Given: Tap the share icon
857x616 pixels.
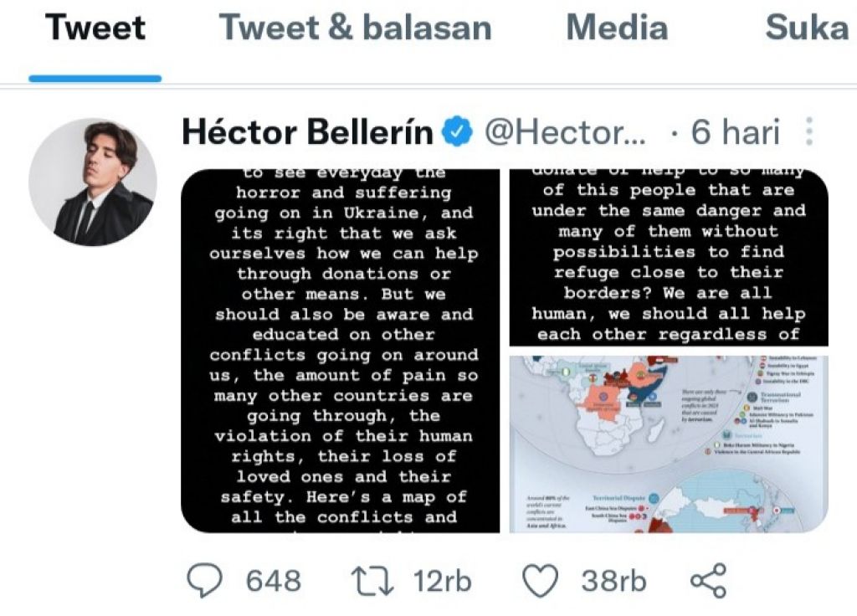Looking at the screenshot, I should [708, 581].
